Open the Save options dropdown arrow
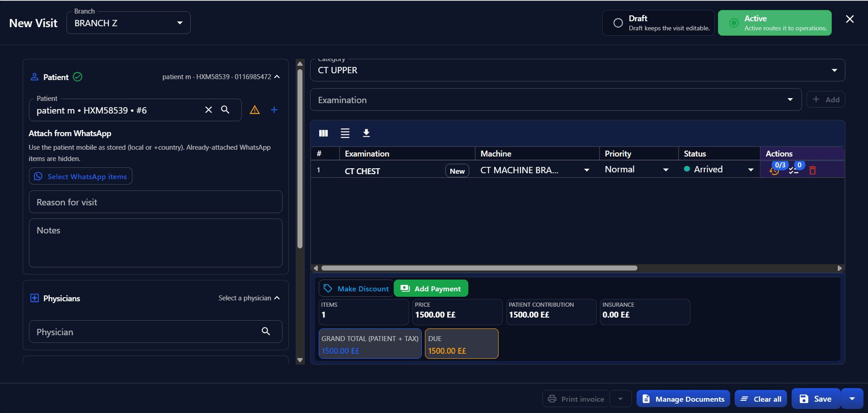Viewport: 868px width, 413px height. [x=852, y=399]
